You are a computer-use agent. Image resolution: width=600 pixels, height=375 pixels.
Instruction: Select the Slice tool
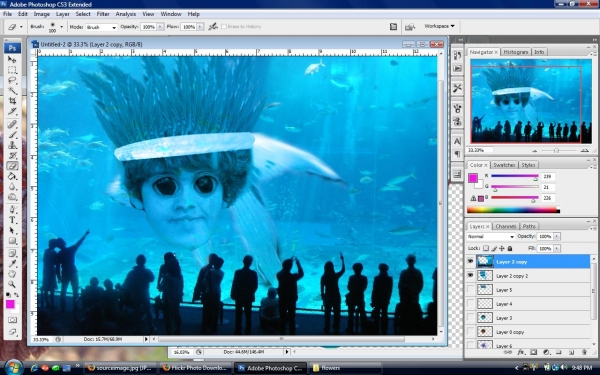[12, 111]
